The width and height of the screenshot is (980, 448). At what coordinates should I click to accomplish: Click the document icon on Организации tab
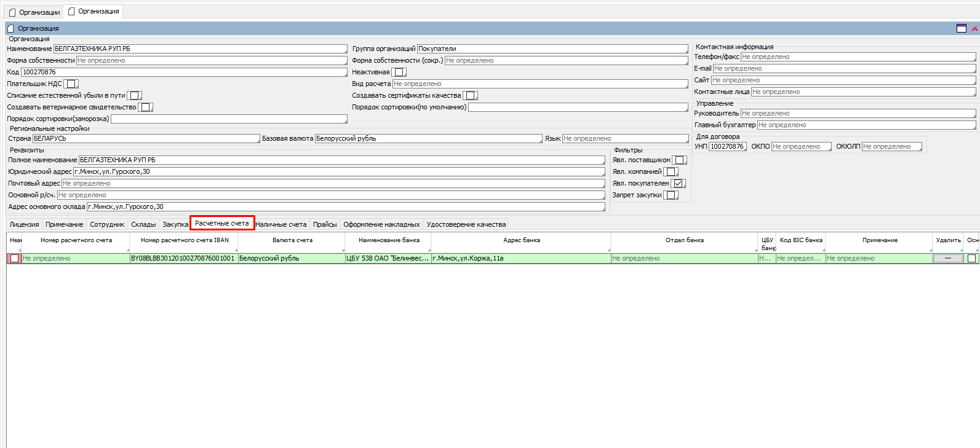point(12,12)
